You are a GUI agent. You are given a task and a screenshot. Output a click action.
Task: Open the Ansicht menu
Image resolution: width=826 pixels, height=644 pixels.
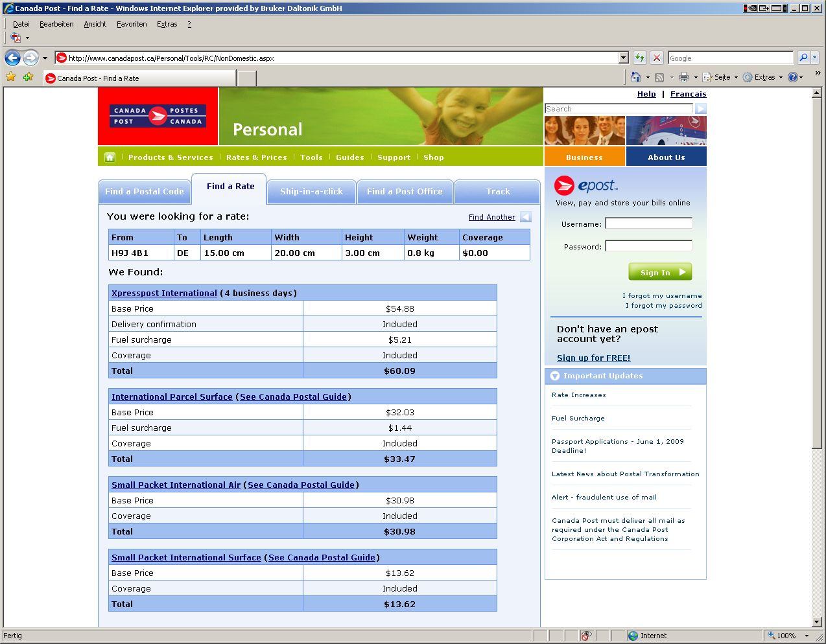[x=95, y=24]
